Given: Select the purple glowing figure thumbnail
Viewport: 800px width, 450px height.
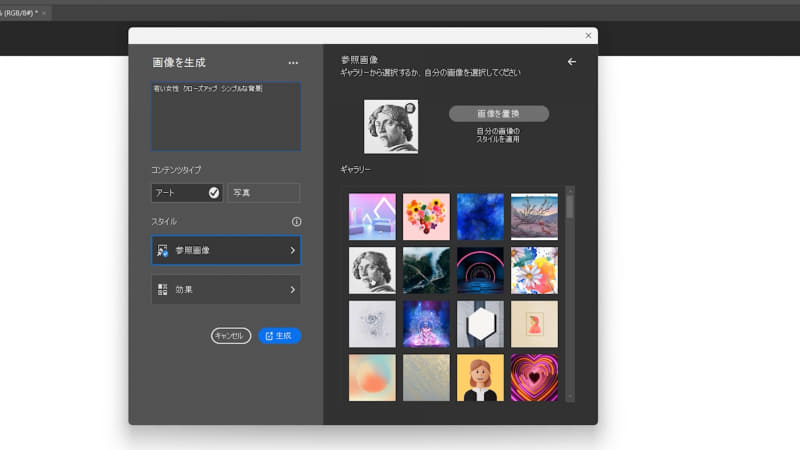Looking at the screenshot, I should 426,324.
